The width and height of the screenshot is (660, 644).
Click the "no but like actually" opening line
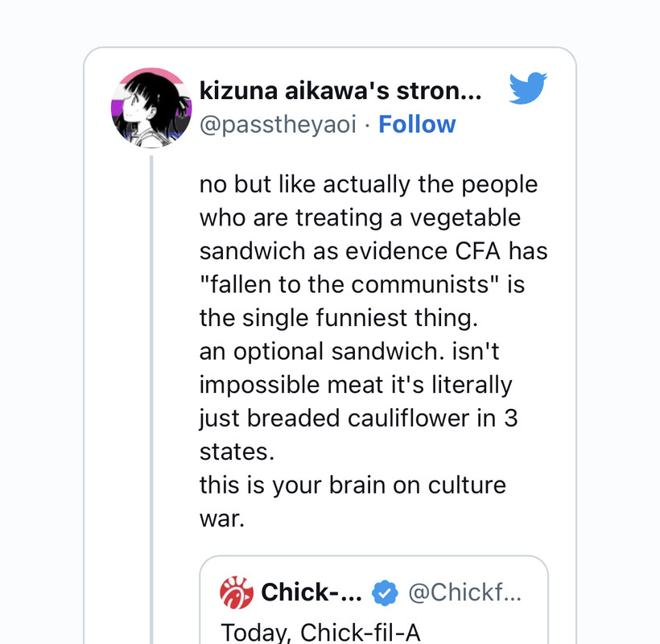(x=368, y=184)
